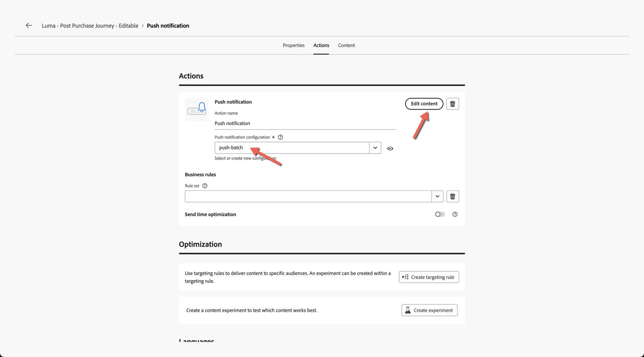Image resolution: width=644 pixels, height=357 pixels.
Task: Click Create experiment button
Action: 429,310
